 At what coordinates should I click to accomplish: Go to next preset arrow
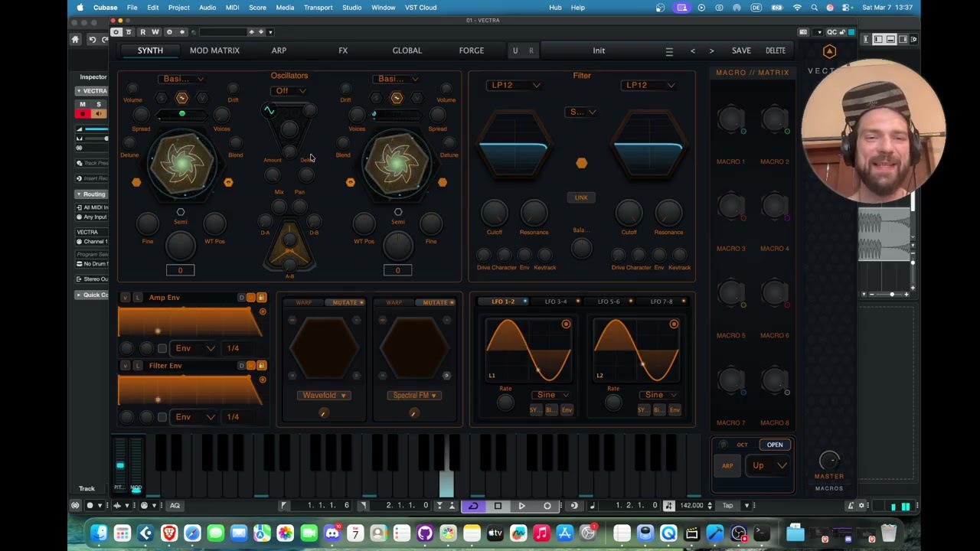[711, 51]
